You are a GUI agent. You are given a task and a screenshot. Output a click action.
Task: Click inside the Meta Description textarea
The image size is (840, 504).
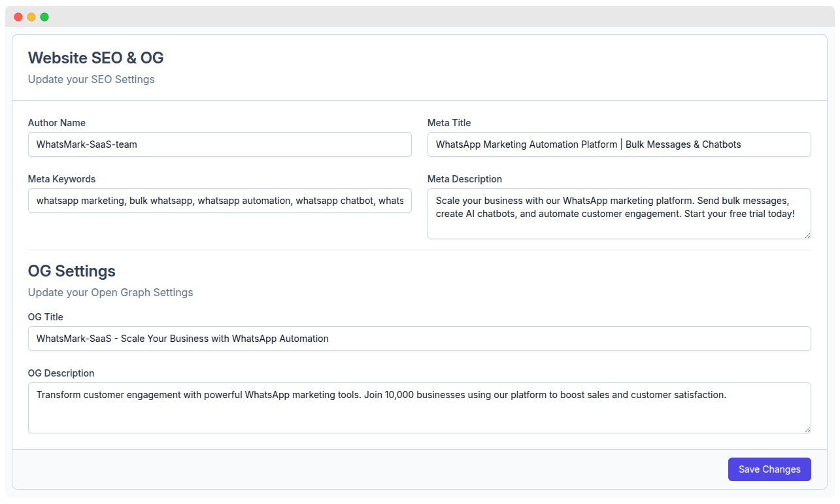point(619,214)
